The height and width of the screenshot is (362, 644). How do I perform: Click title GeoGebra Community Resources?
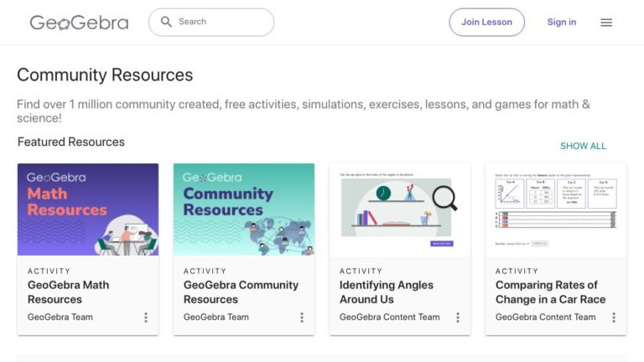(x=241, y=292)
